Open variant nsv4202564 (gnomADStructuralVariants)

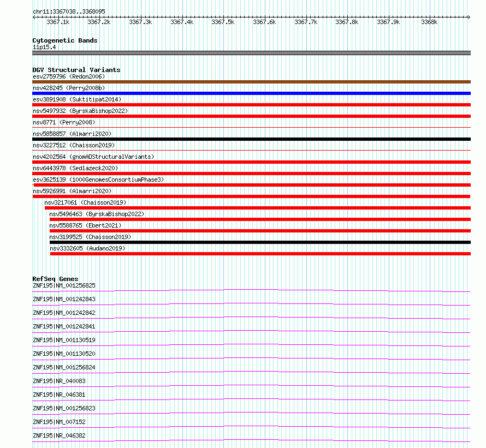93,157
